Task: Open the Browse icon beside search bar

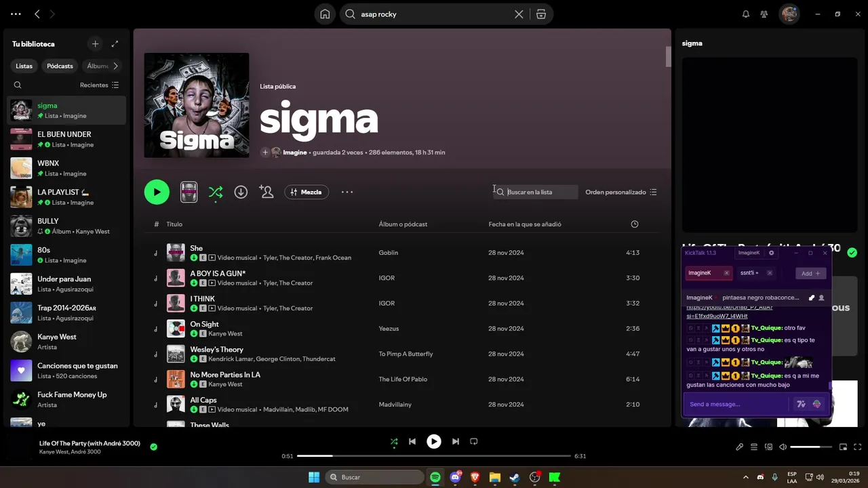Action: pyautogui.click(x=540, y=14)
